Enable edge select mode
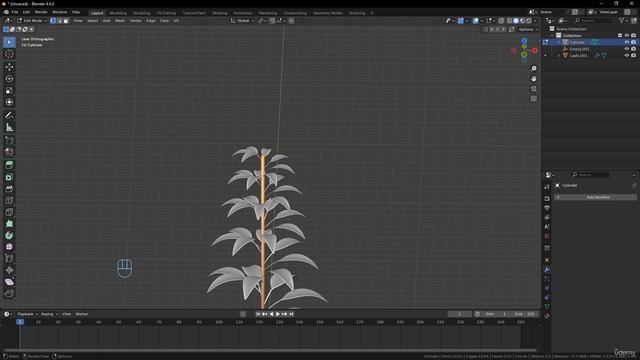Screen dimensions: 640x360 tap(60, 20)
